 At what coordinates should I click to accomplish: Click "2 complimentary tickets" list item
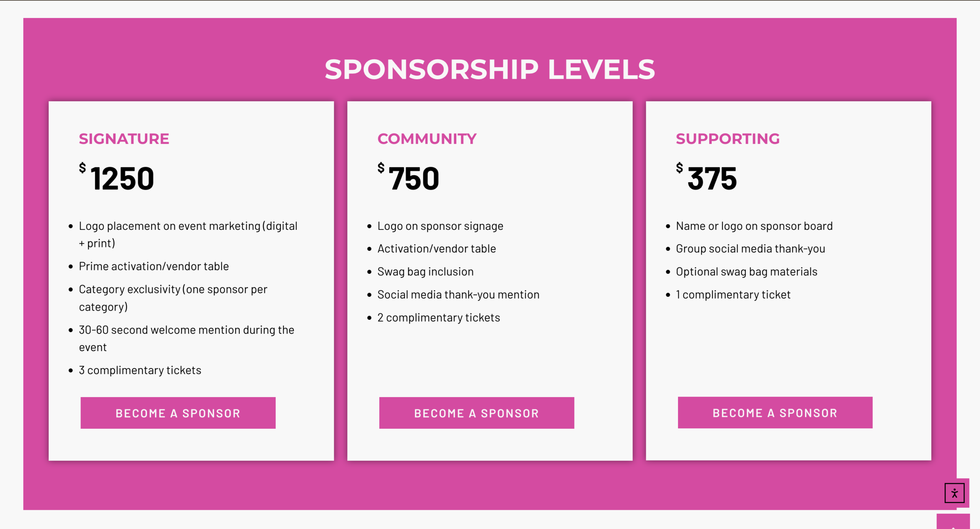(438, 317)
